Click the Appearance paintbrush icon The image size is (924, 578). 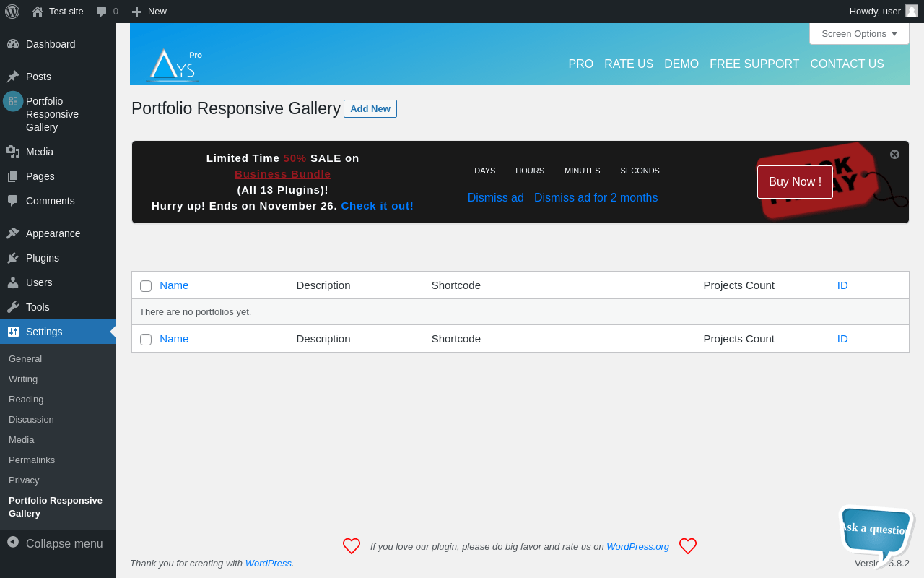click(13, 233)
